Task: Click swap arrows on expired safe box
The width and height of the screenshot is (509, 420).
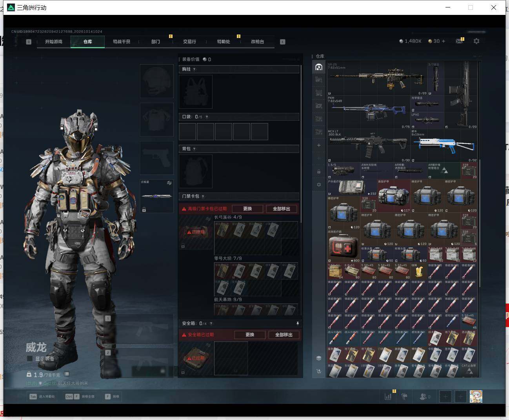Action: (208, 345)
